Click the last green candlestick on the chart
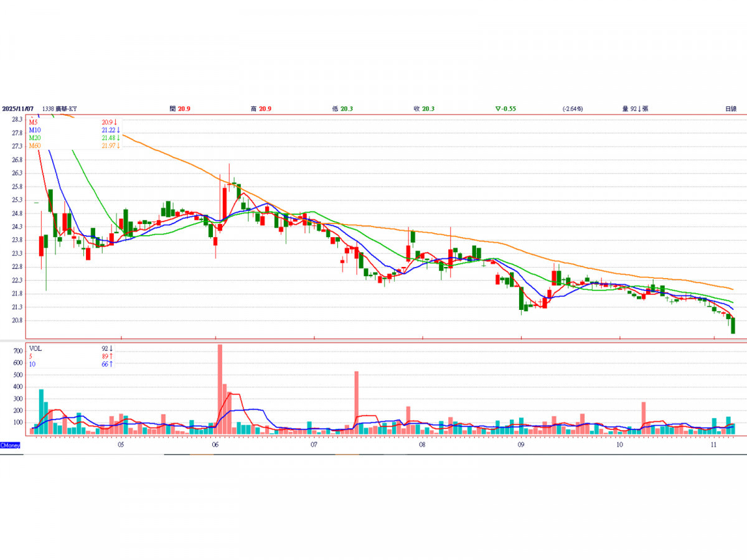747x560 pixels. (x=733, y=325)
